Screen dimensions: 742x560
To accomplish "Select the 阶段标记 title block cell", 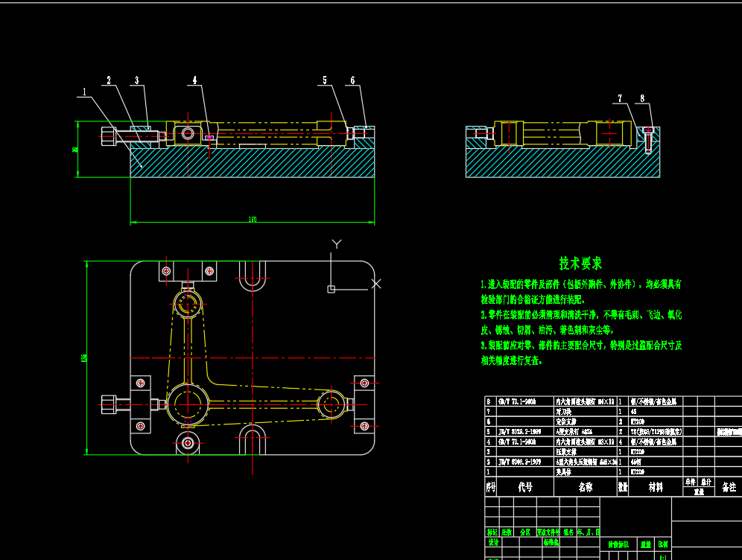I will click(x=619, y=544).
